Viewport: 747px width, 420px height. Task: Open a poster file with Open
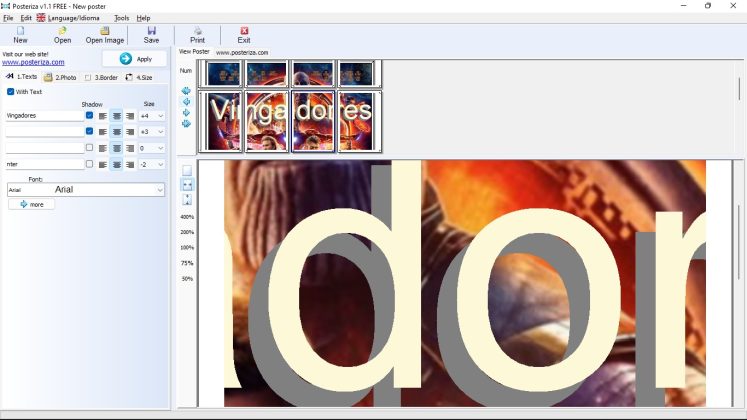pos(62,35)
